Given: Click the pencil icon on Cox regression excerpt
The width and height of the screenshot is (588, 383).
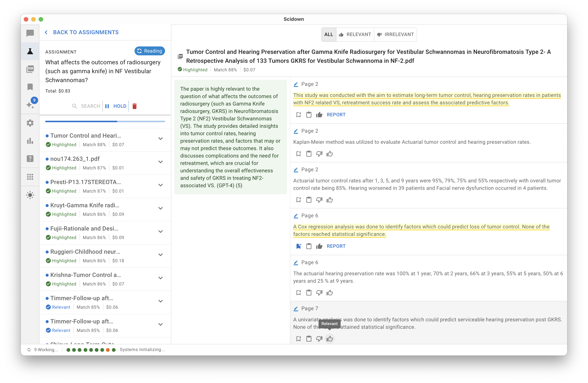Looking at the screenshot, I should tap(296, 216).
